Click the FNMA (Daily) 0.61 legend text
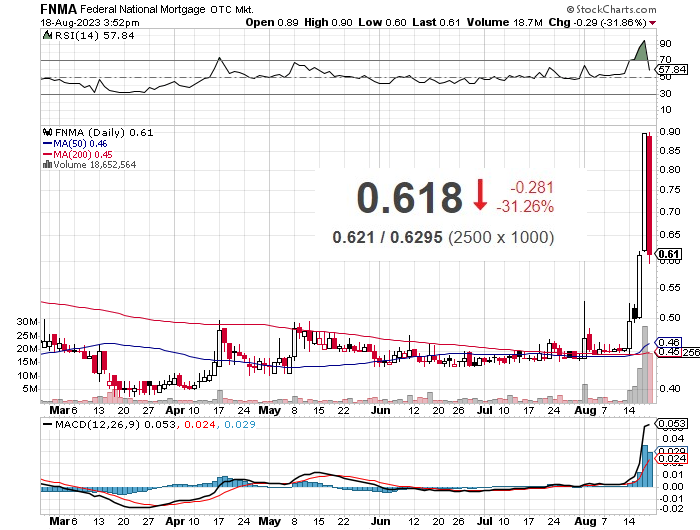 click(x=104, y=133)
